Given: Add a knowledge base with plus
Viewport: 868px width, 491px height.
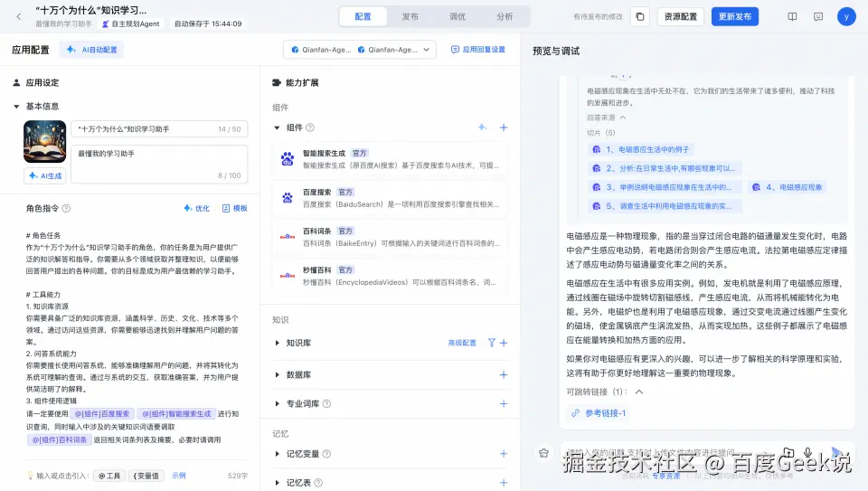Looking at the screenshot, I should (x=504, y=343).
